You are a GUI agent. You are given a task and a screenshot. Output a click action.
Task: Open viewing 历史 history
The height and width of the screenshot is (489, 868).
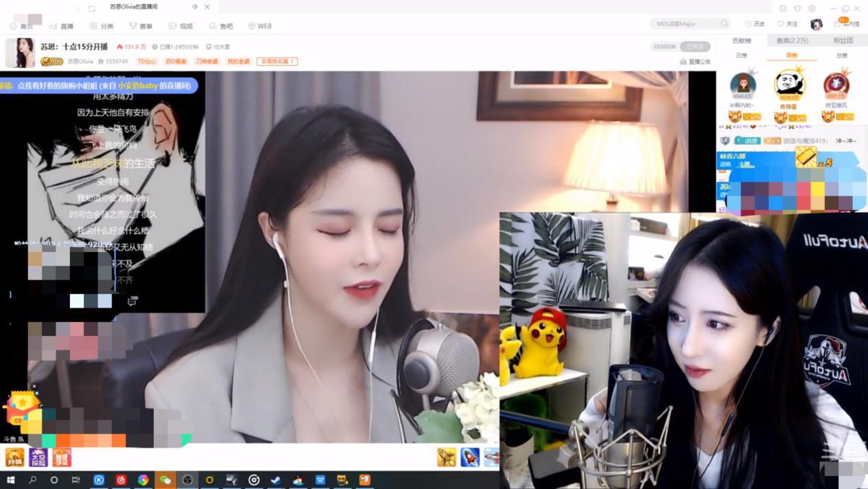(755, 24)
